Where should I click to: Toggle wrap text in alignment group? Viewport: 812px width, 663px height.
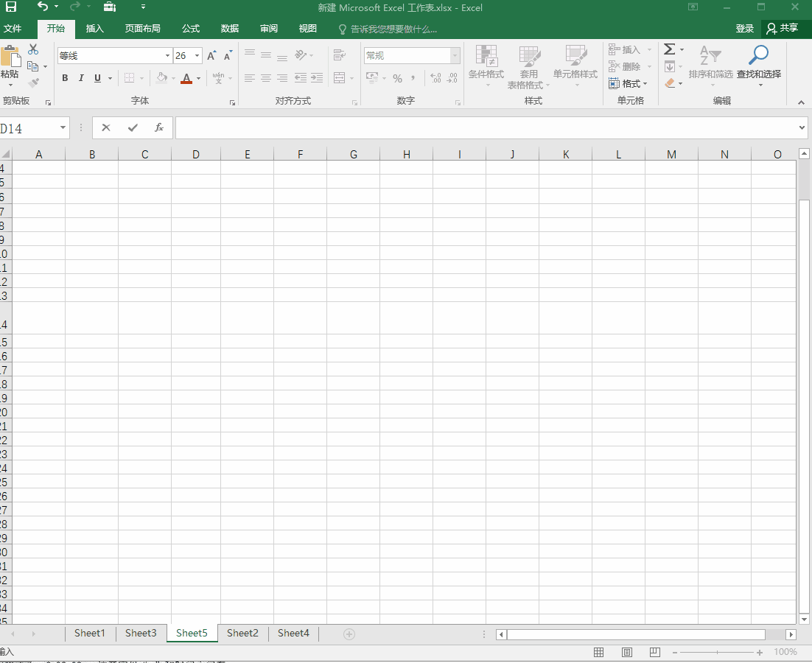pyautogui.click(x=340, y=55)
